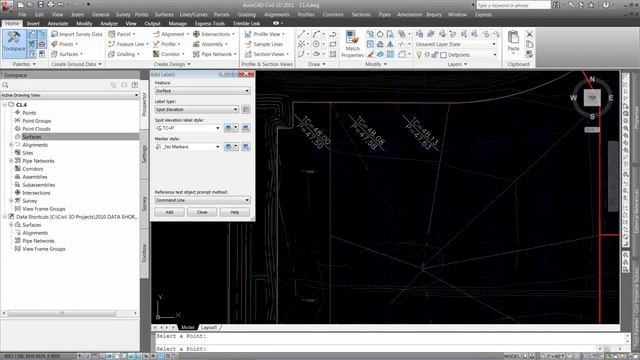
Task: Open the Corridor tool
Action: coord(169,54)
